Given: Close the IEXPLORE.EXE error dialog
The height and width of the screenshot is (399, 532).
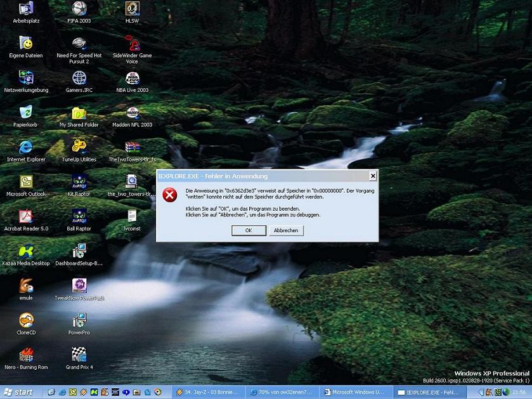Looking at the screenshot, I should [x=373, y=176].
